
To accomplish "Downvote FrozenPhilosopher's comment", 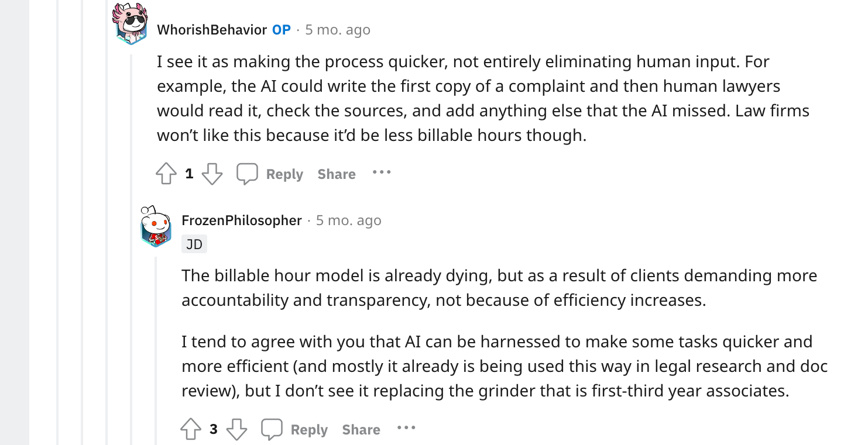I will click(236, 429).
